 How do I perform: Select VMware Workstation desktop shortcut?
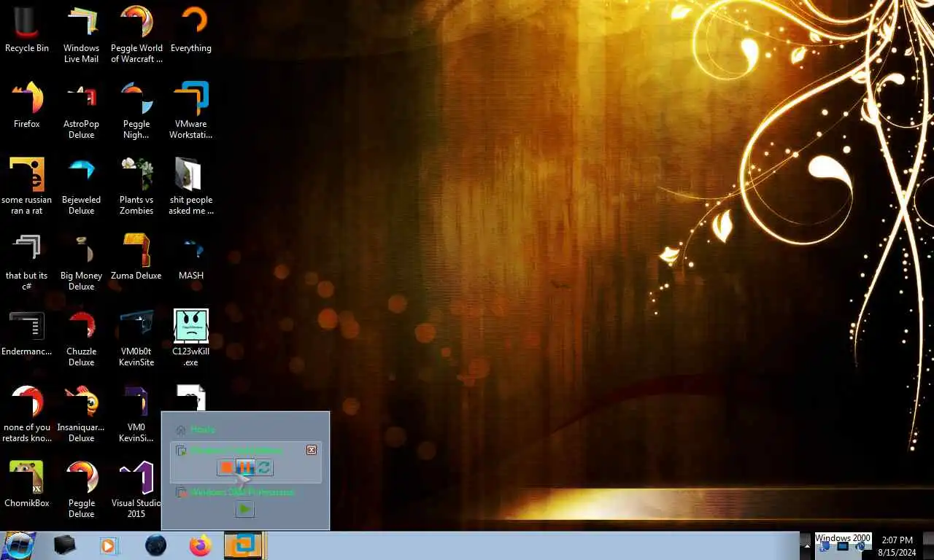click(x=191, y=111)
